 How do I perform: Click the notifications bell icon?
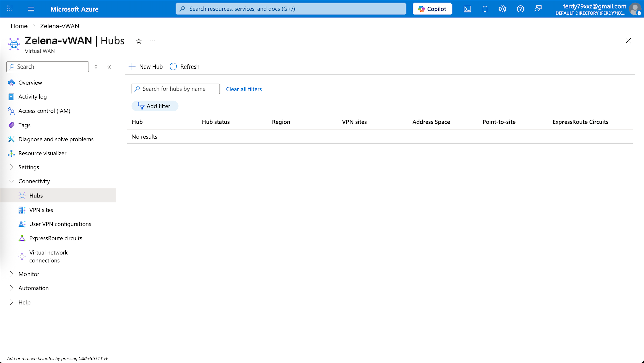click(x=485, y=9)
